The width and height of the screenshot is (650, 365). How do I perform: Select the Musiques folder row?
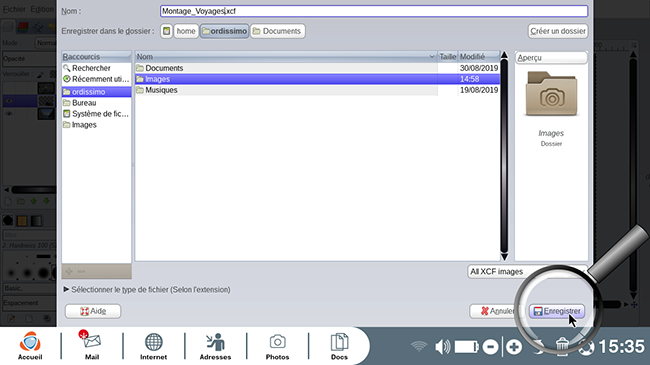pyautogui.click(x=318, y=90)
